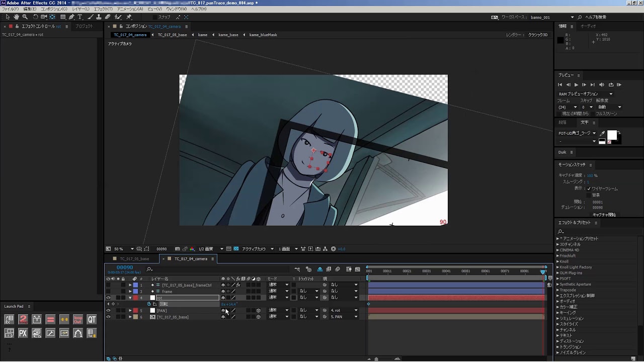Click the Launch Pad Loop Out icon
Viewport: 644px width, 362px height.
[x=77, y=319]
